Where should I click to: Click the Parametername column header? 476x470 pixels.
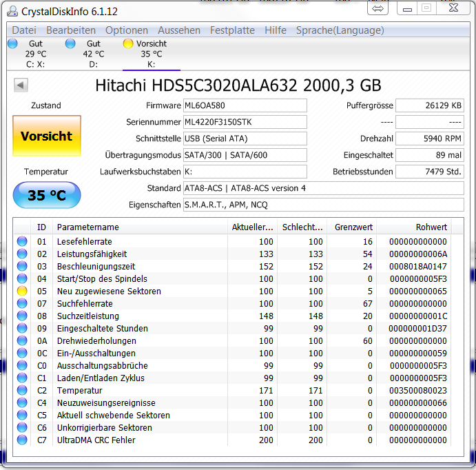click(x=140, y=227)
